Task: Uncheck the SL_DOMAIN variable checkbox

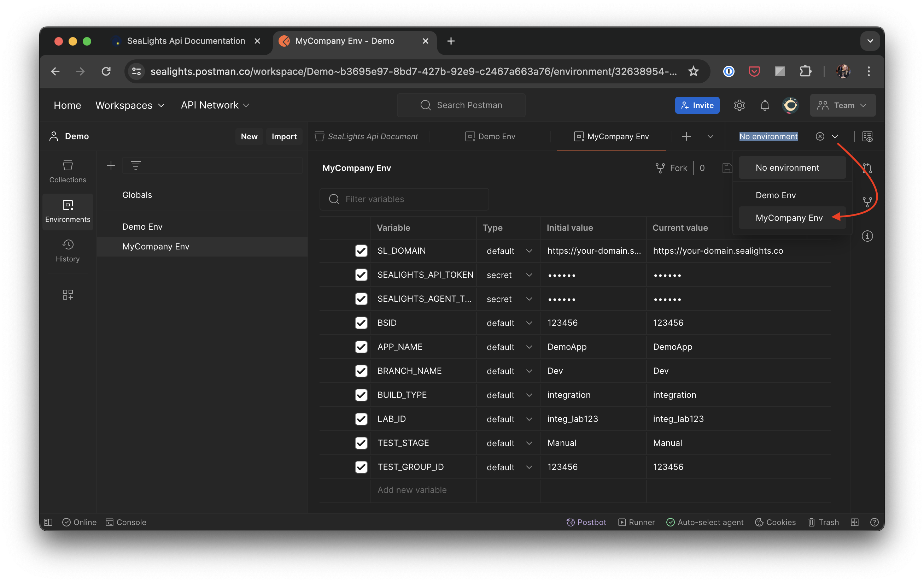Action: (x=361, y=251)
